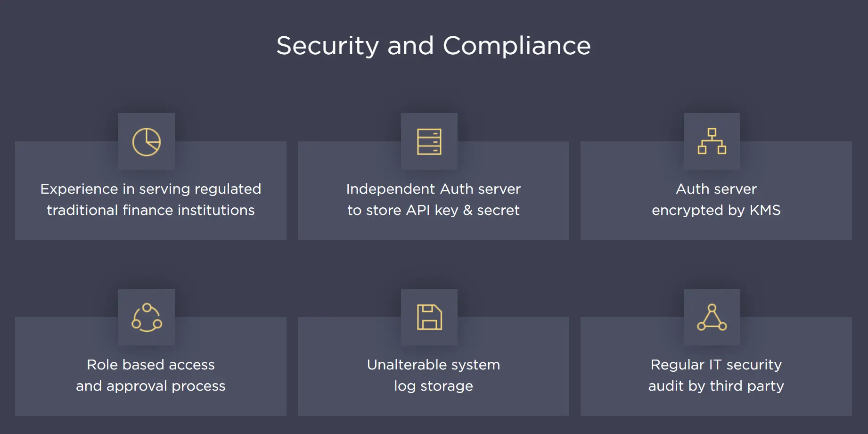Click the 'log storage' text line
Image resolution: width=868 pixels, height=434 pixels.
[x=433, y=386]
